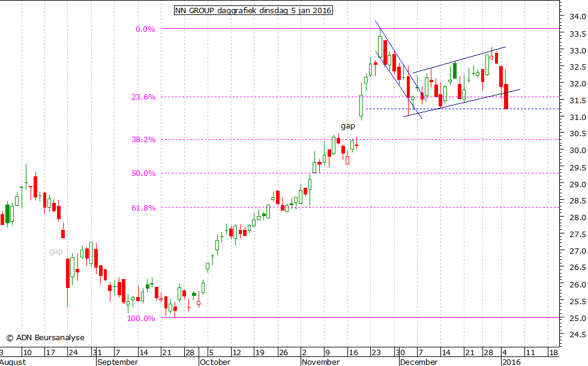Click the black gap label near November
This screenshot has height=366, width=588.
coord(347,127)
